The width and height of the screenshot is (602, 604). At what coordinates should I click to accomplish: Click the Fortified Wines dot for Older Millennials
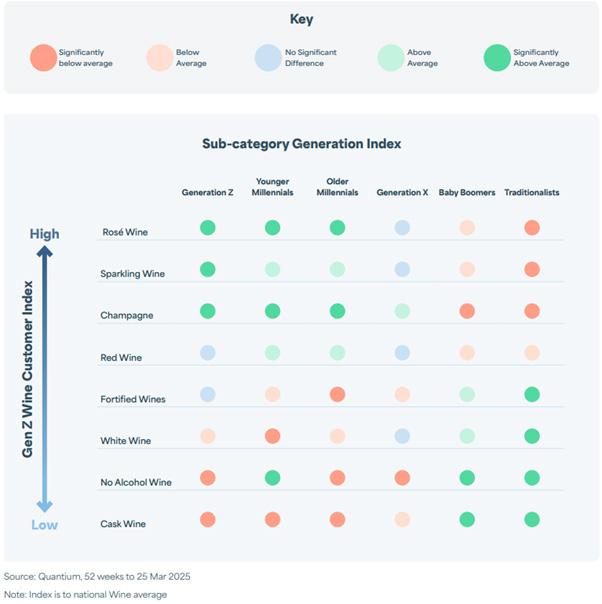[337, 394]
